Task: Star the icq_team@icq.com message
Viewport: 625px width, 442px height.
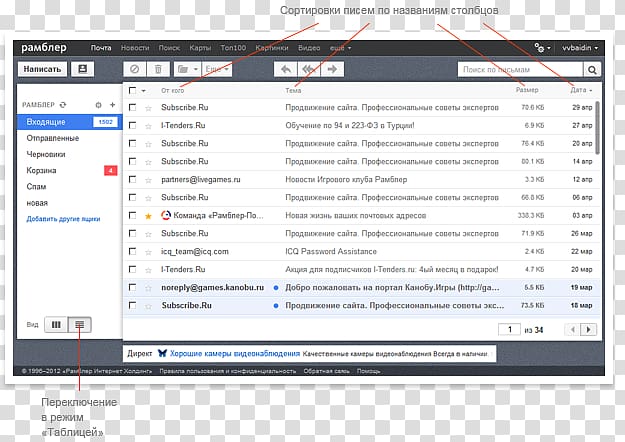Action: point(148,252)
